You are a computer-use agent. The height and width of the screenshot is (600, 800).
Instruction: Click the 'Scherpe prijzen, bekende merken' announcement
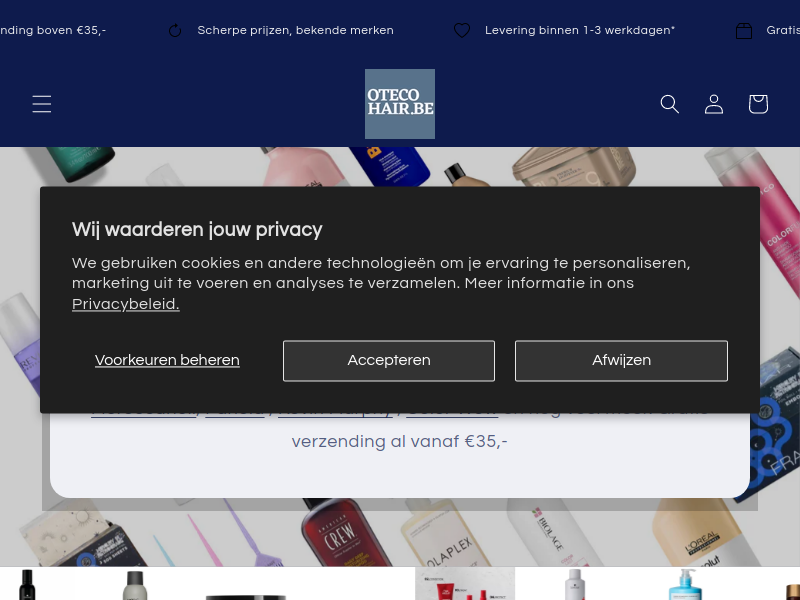pos(295,31)
